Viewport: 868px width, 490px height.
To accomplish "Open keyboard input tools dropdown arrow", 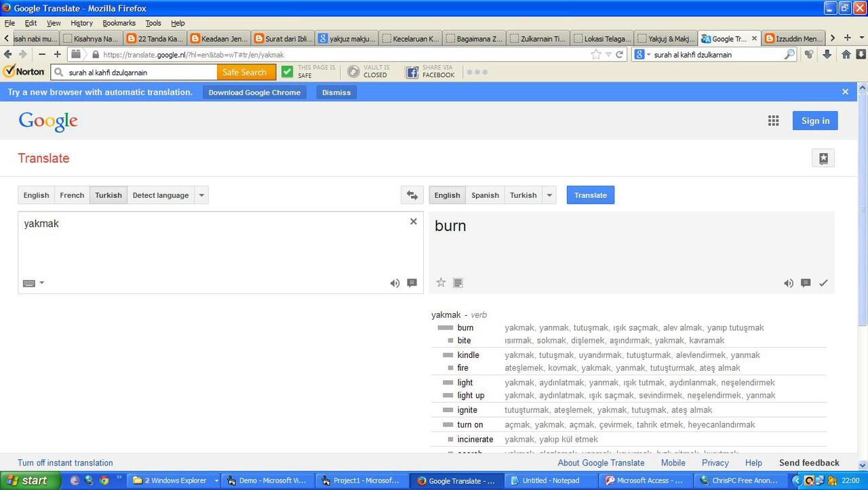I will [41, 283].
